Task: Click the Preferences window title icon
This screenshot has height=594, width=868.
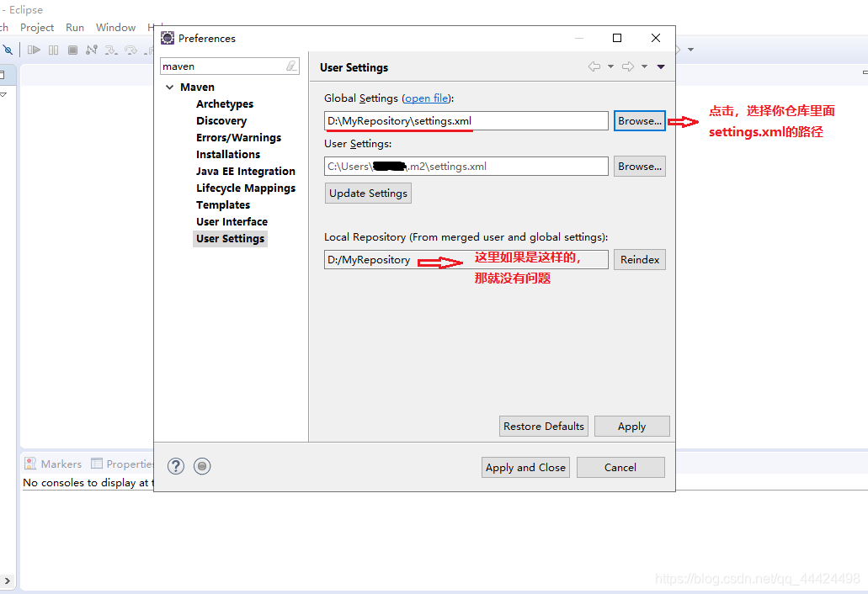Action: (168, 38)
